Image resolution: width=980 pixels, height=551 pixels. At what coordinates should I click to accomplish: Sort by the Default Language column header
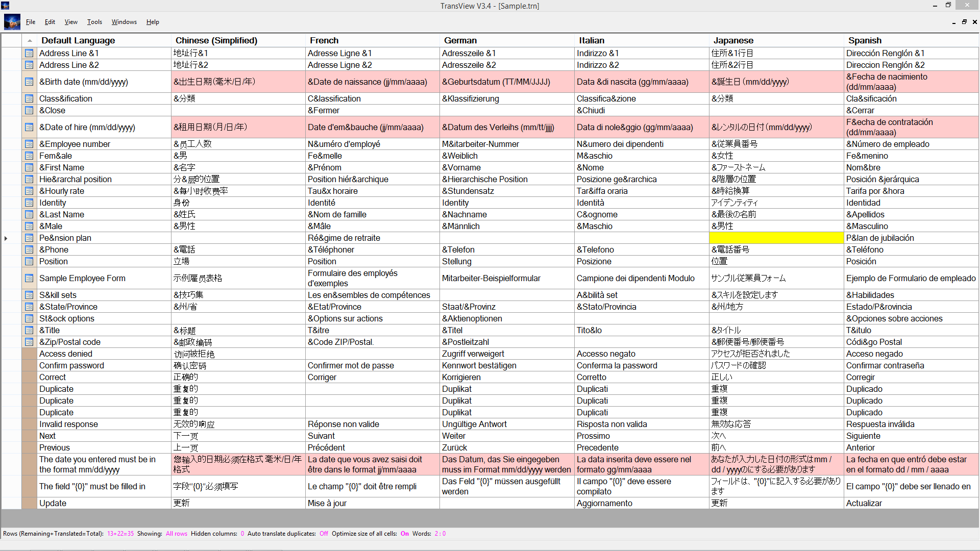click(x=78, y=40)
